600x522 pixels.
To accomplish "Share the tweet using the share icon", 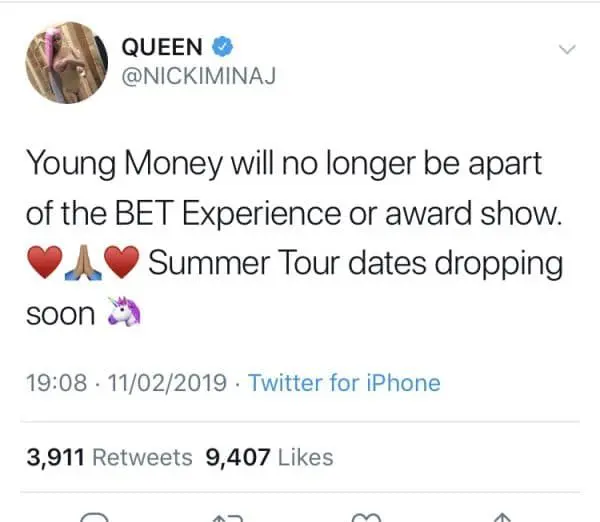I will coord(503,517).
